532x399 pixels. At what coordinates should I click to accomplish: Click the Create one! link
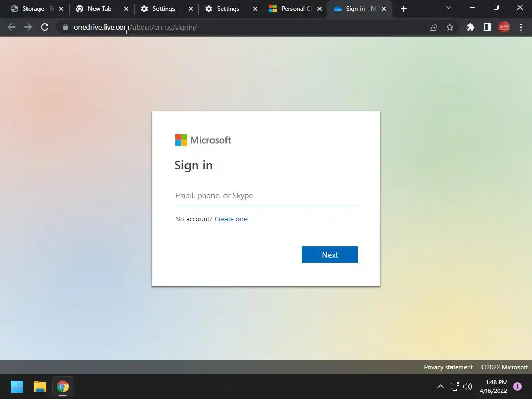pos(231,219)
